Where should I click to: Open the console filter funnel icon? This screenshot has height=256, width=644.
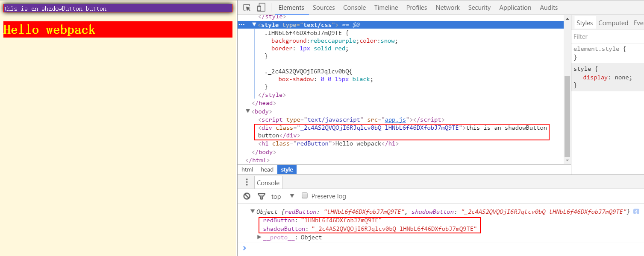(262, 196)
